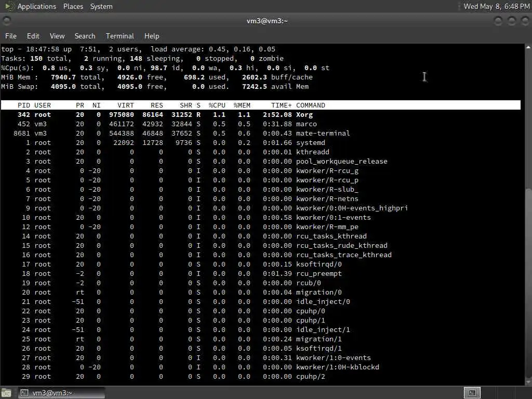
Task: Open the Help menu
Action: pyautogui.click(x=152, y=36)
